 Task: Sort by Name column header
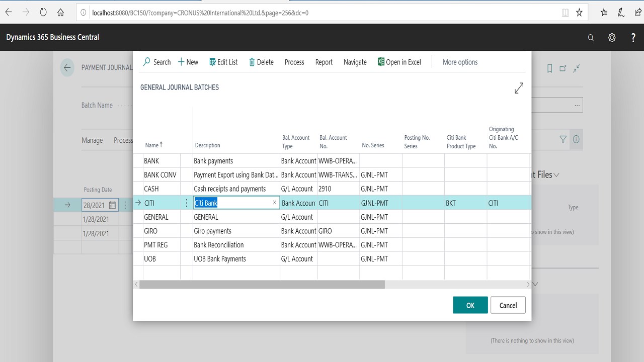pyautogui.click(x=153, y=145)
